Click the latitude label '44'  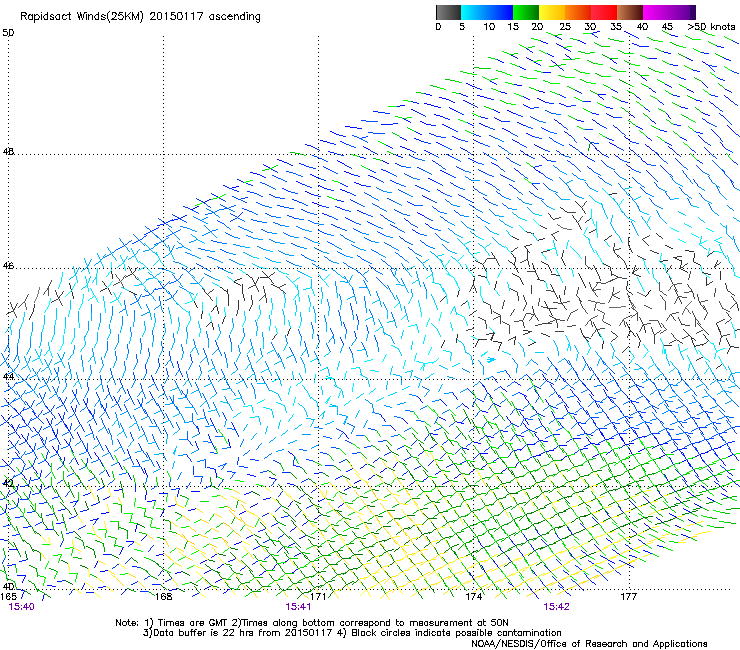tap(8, 376)
